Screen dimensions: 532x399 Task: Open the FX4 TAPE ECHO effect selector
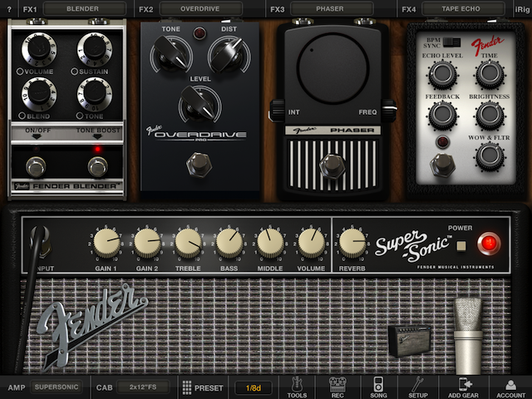pyautogui.click(x=463, y=9)
